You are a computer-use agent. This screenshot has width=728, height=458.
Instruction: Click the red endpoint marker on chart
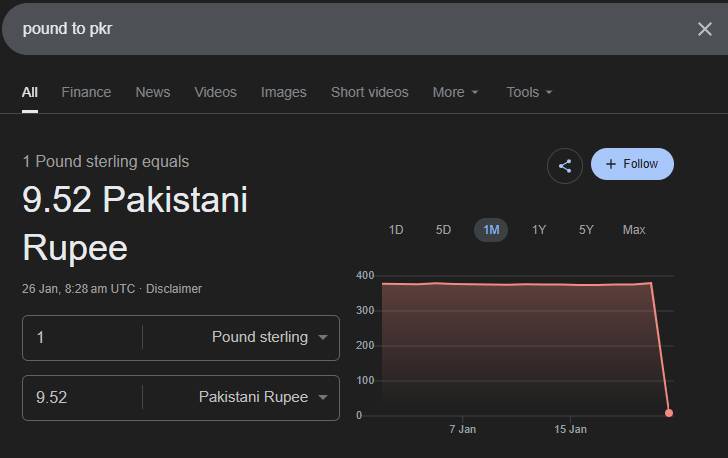click(x=669, y=413)
